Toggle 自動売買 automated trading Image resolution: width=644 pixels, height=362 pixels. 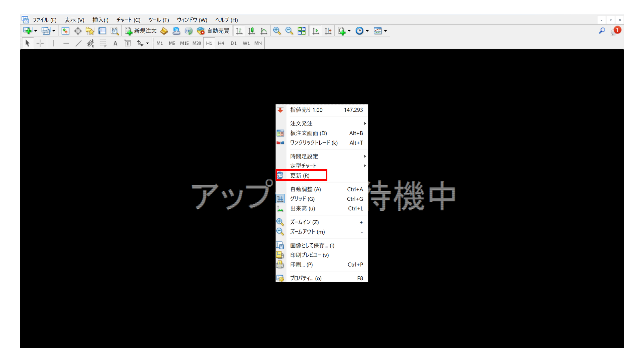[214, 31]
